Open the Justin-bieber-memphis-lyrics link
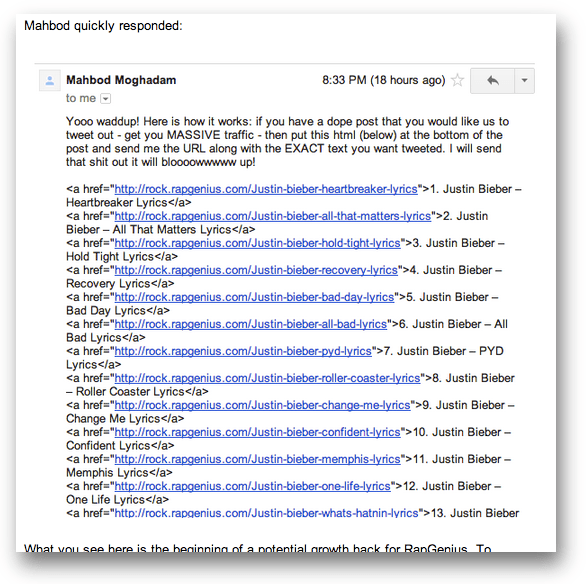The width and height of the screenshot is (586, 584). pos(257,459)
